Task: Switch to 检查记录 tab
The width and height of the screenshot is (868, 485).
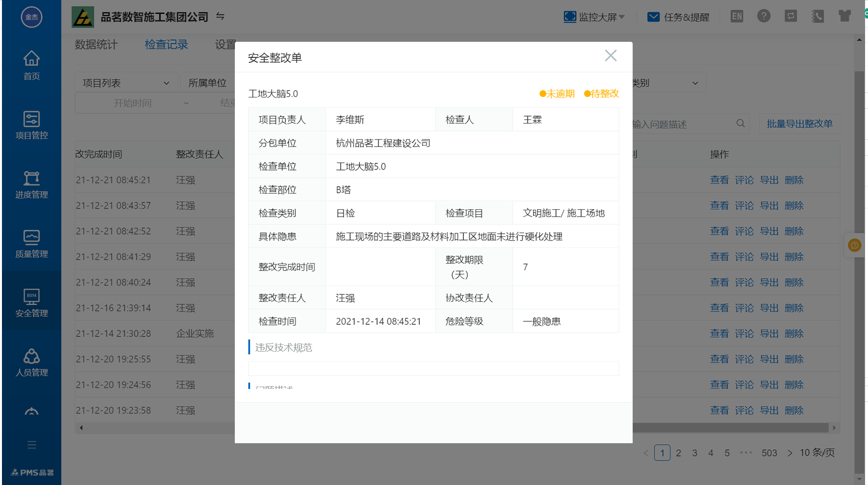Action: click(x=166, y=45)
